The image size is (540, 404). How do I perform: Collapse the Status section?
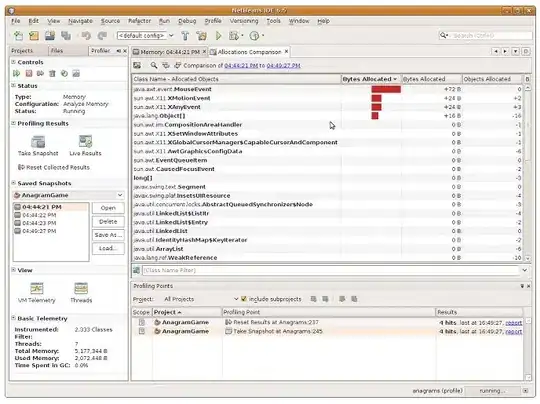tap(13, 85)
